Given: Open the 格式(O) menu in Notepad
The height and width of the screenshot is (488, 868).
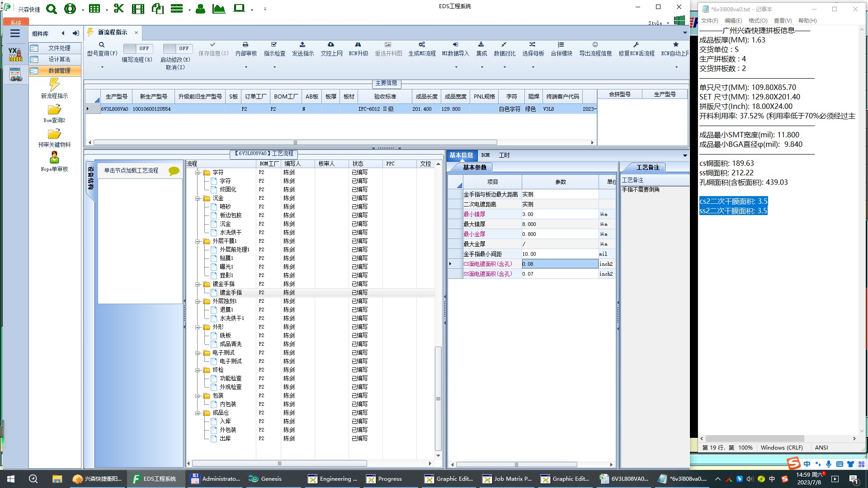Looking at the screenshot, I should [x=757, y=20].
